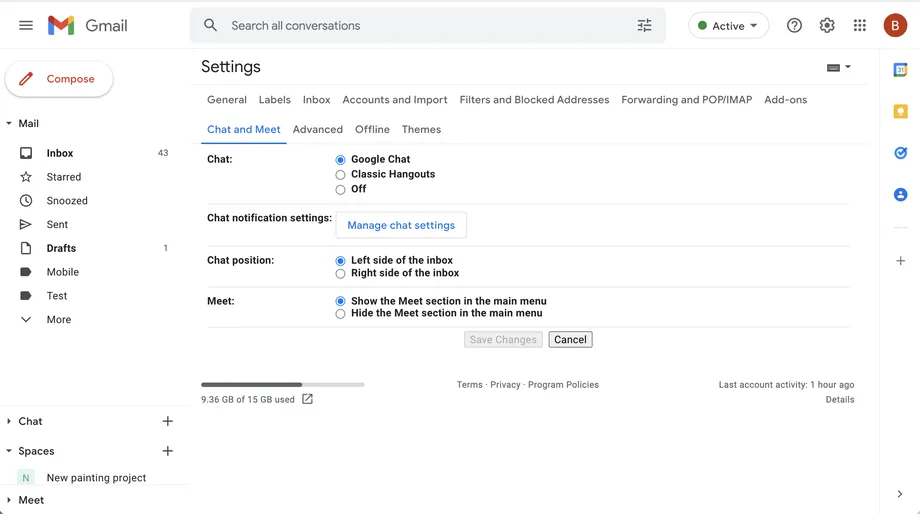Screen dimensions: 920x514
Task: Open the Advanced settings tab
Action: [x=317, y=129]
